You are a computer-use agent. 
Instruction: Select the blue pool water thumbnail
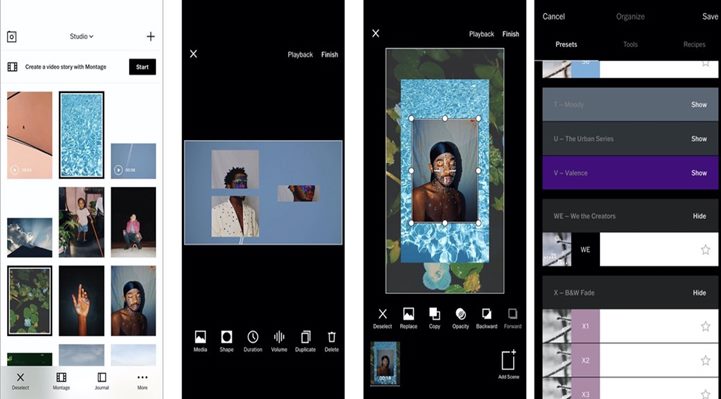[x=81, y=135]
